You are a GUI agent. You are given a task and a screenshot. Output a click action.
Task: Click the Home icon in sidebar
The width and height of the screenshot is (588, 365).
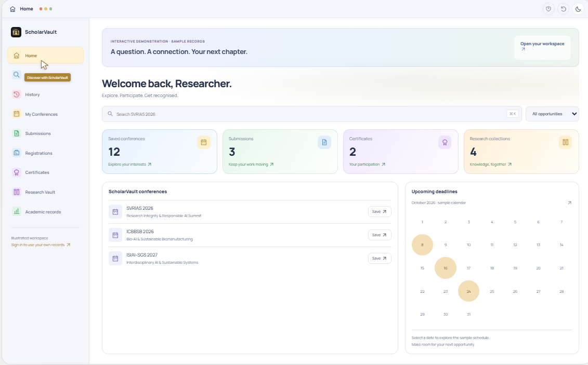pyautogui.click(x=17, y=56)
